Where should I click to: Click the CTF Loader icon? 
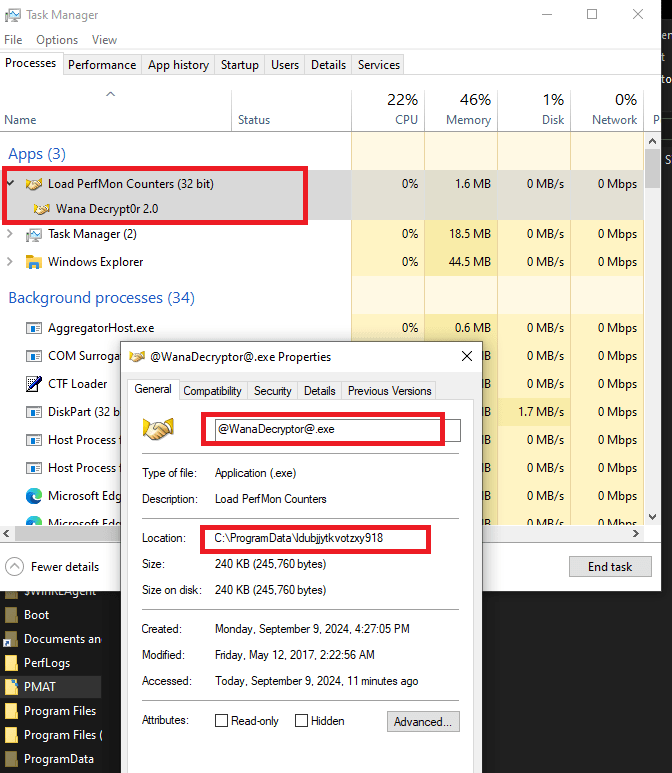[x=34, y=384]
